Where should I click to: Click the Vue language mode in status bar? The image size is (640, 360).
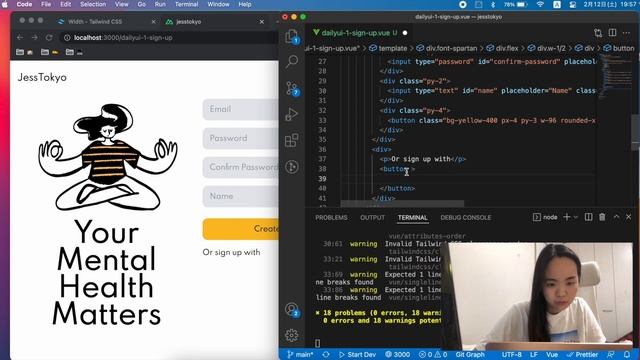552,354
